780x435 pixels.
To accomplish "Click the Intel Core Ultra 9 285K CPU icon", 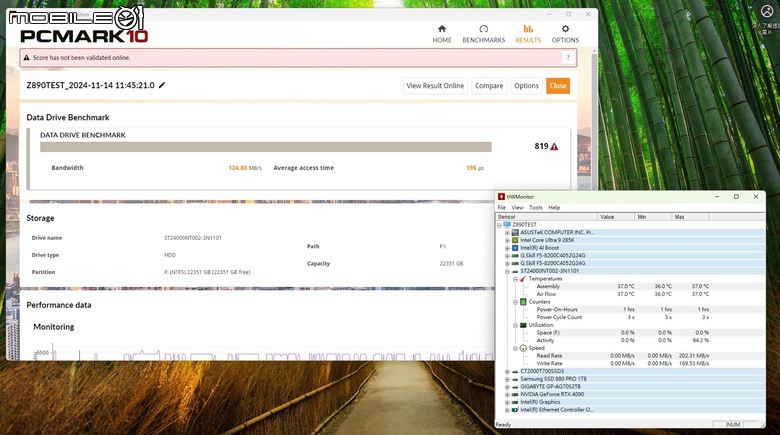I will click(515, 240).
